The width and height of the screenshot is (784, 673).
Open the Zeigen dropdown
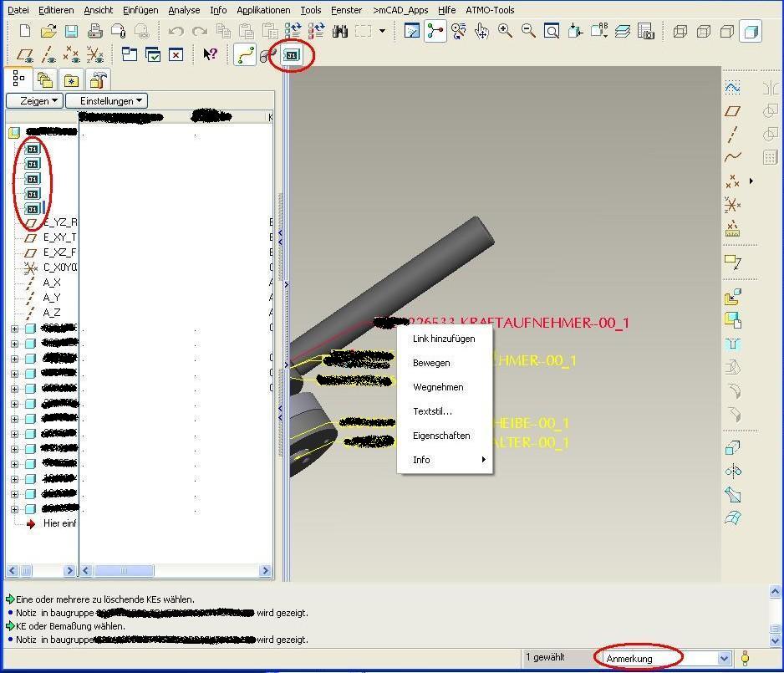tap(34, 100)
